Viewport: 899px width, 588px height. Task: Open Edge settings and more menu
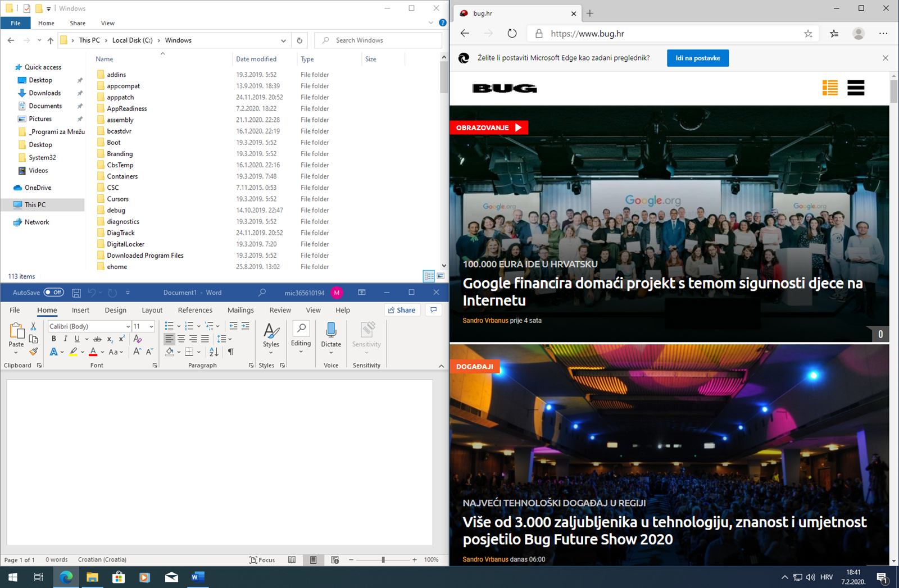point(883,34)
